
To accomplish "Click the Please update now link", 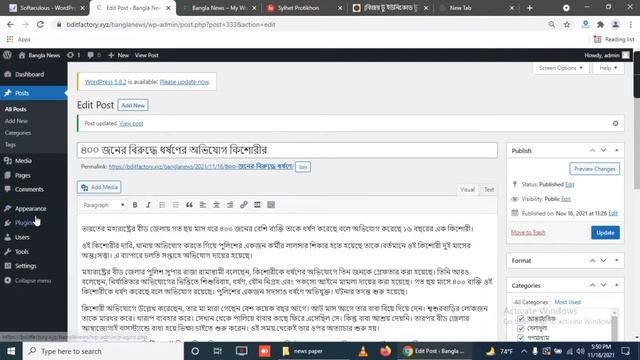I will coord(184,82).
